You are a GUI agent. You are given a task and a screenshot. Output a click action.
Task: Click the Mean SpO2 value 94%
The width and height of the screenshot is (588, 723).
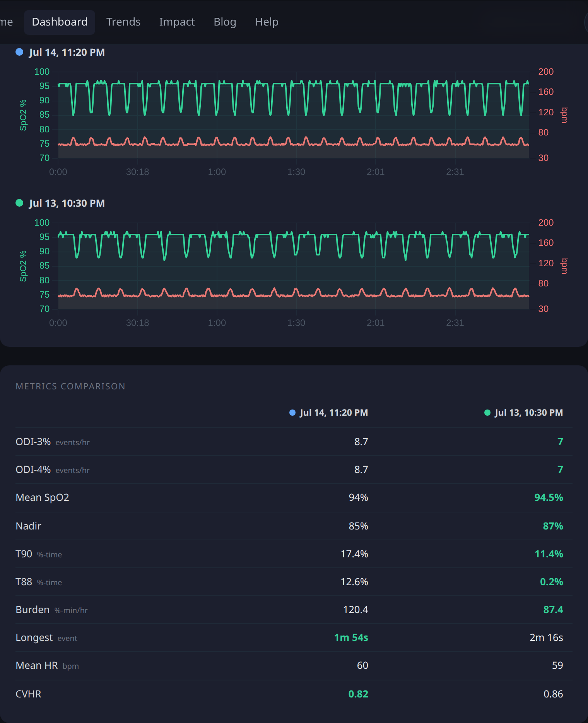coord(358,497)
